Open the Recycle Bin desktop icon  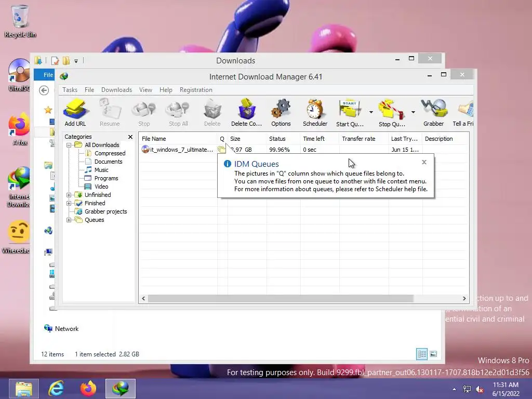20,21
